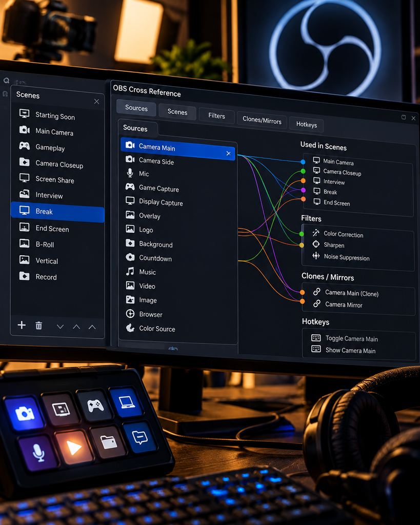This screenshot has height=525, width=420.
Task: Click the End Screen icon in Scenes panel
Action: tap(25, 227)
